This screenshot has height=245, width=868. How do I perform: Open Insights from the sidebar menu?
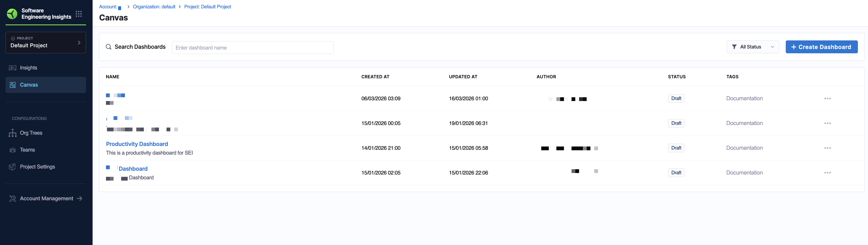click(29, 68)
